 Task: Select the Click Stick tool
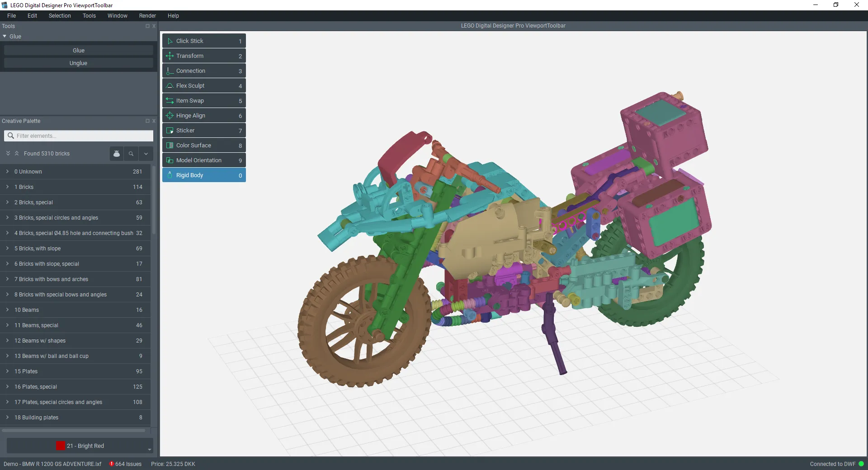(204, 41)
